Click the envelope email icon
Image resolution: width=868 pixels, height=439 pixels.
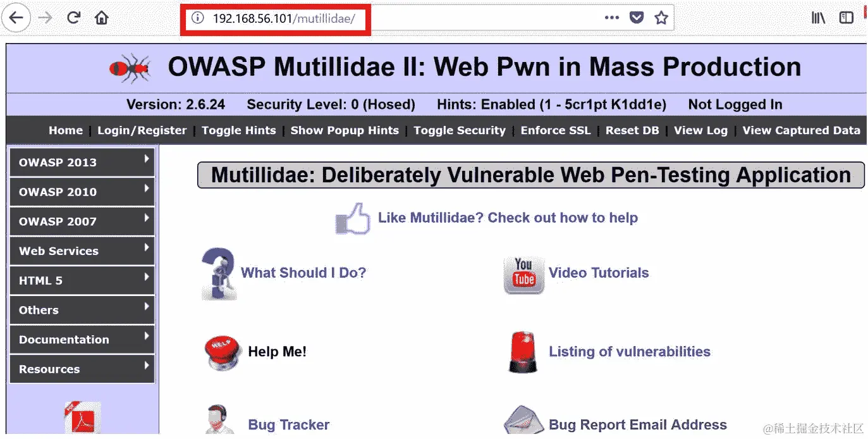[x=524, y=420]
